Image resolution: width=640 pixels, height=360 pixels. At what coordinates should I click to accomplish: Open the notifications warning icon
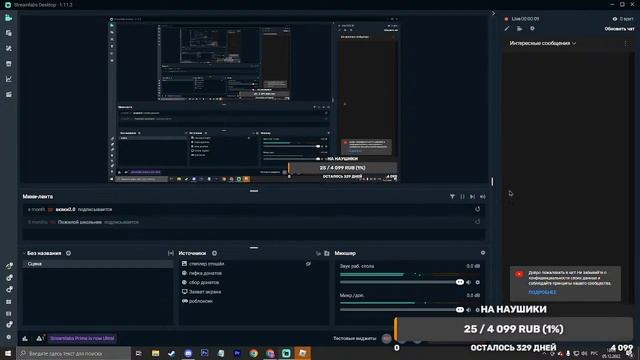coord(40,338)
